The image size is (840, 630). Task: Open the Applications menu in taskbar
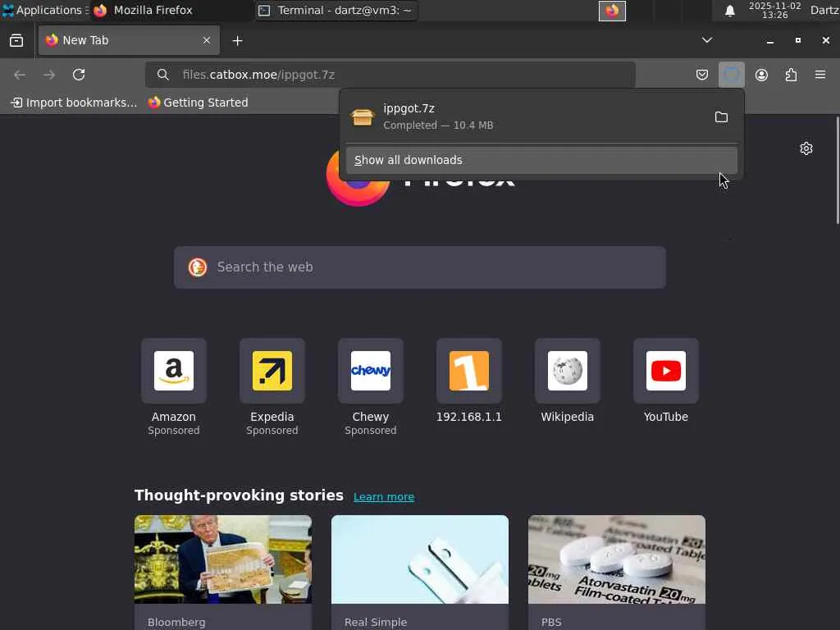[x=45, y=10]
